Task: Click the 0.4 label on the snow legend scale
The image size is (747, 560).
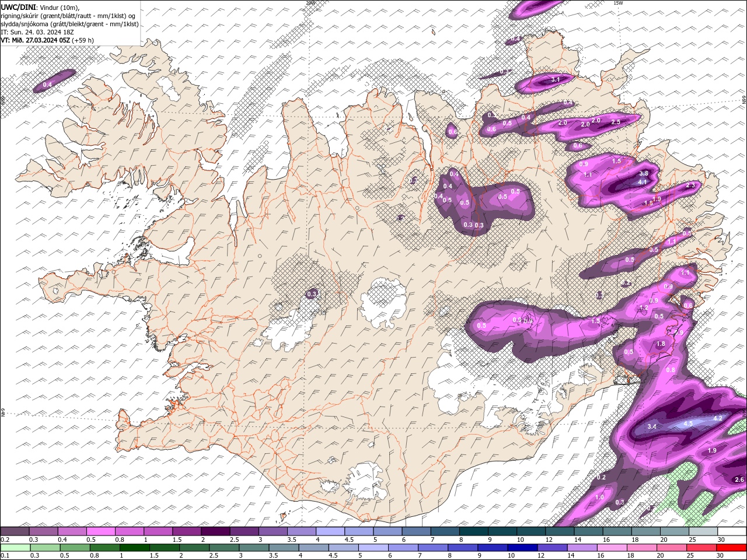Action: point(62,540)
